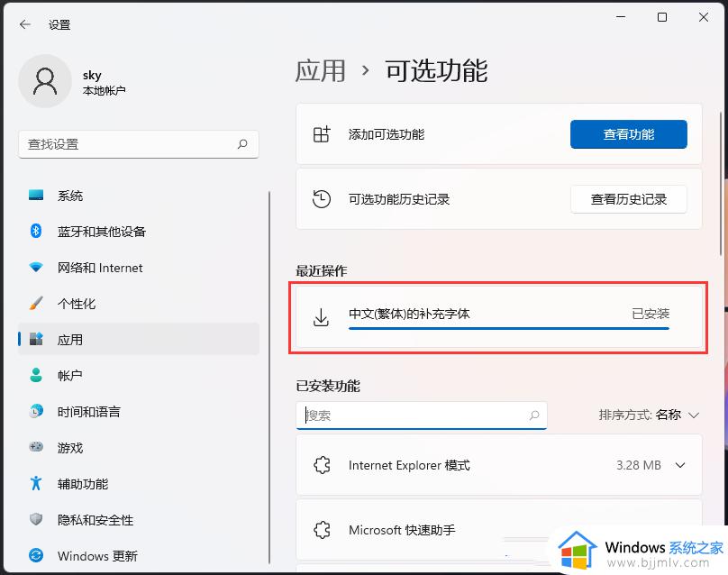Viewport: 728px width, 575px height.
Task: Click the puzzle icon for Microsoft 快速助手
Action: click(322, 530)
